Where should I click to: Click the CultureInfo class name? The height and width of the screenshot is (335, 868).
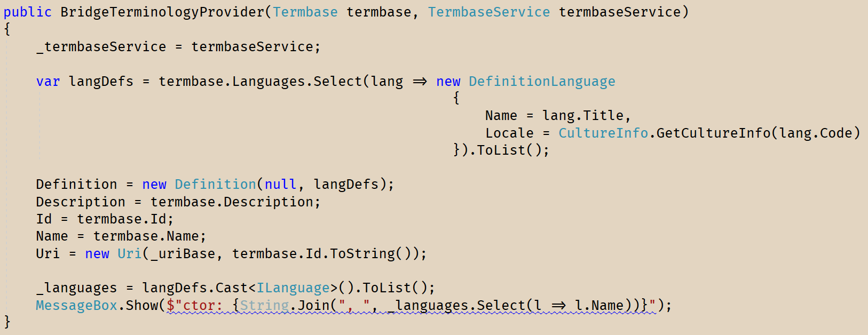click(603, 133)
